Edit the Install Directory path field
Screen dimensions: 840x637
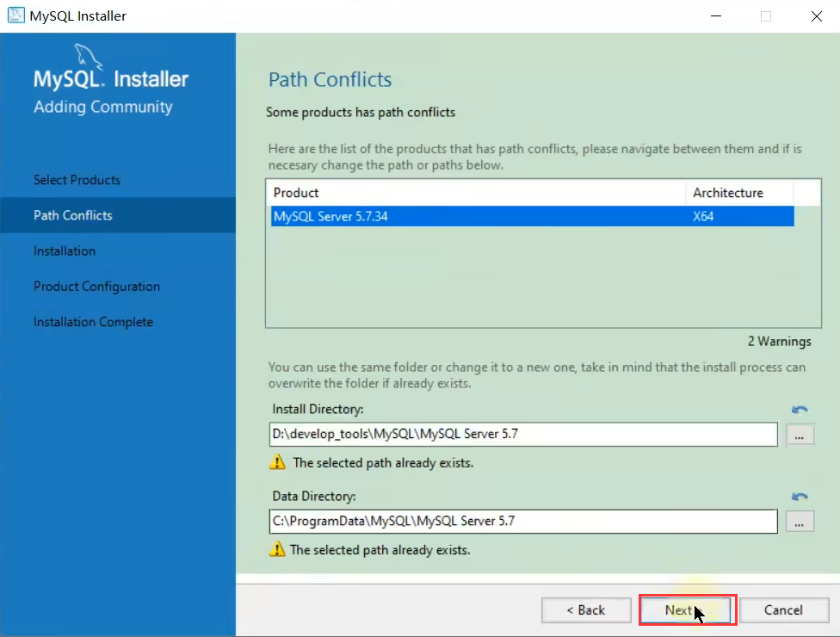[x=523, y=435]
